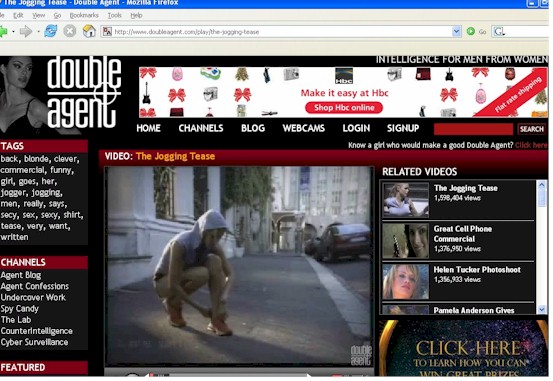Click LOGIN in site navigation
Viewport: 553px width, 381px height.
[356, 128]
